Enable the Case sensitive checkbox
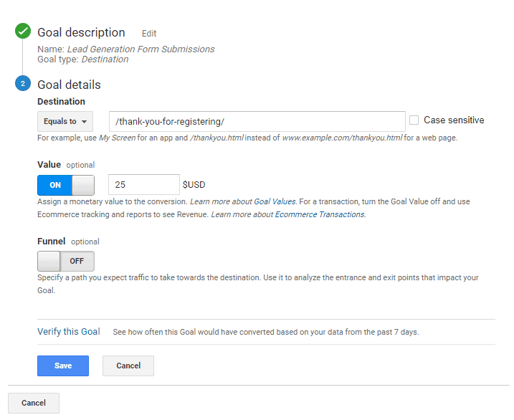Viewport: 514px width, 420px height. click(414, 120)
